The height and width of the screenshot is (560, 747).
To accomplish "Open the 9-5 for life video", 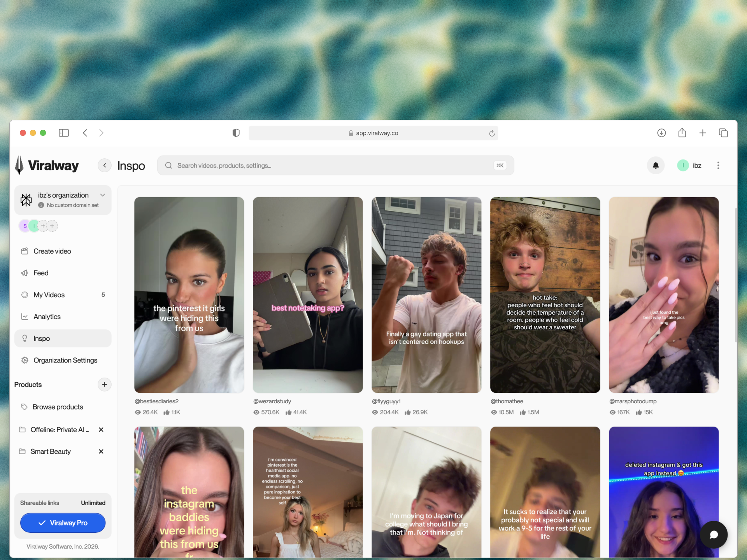I will [x=545, y=492].
